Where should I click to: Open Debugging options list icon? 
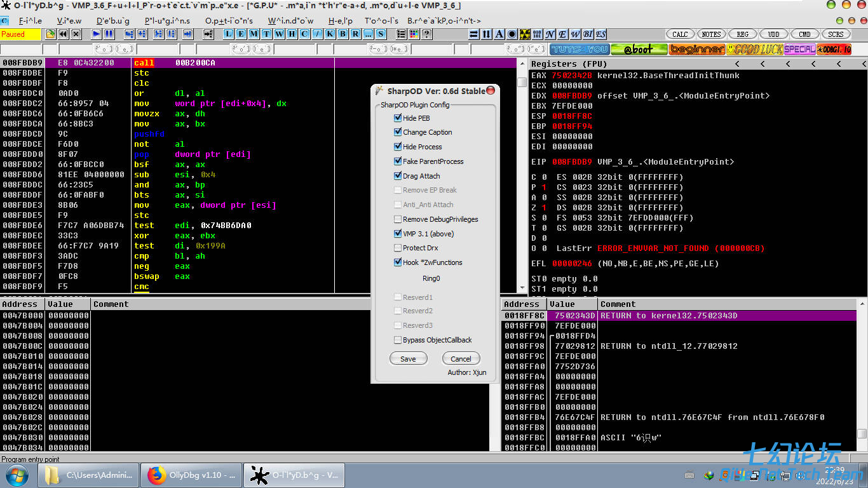(x=402, y=34)
